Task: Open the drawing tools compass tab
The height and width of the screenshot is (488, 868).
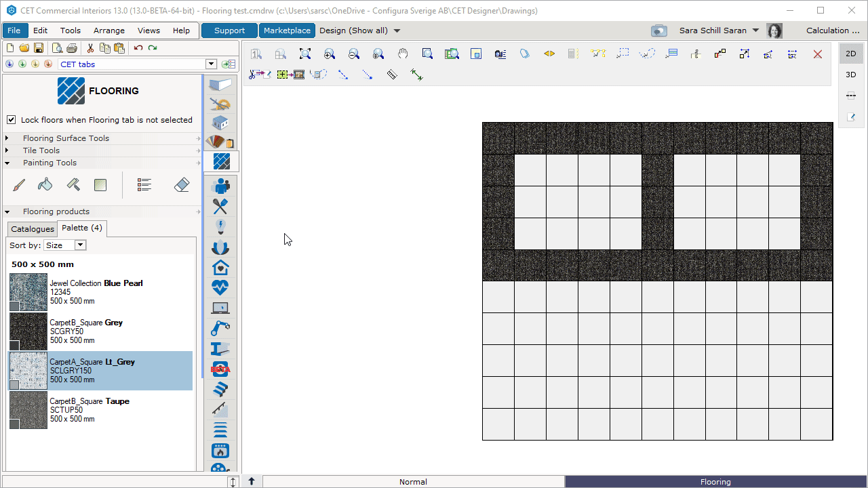Action: pos(220,104)
